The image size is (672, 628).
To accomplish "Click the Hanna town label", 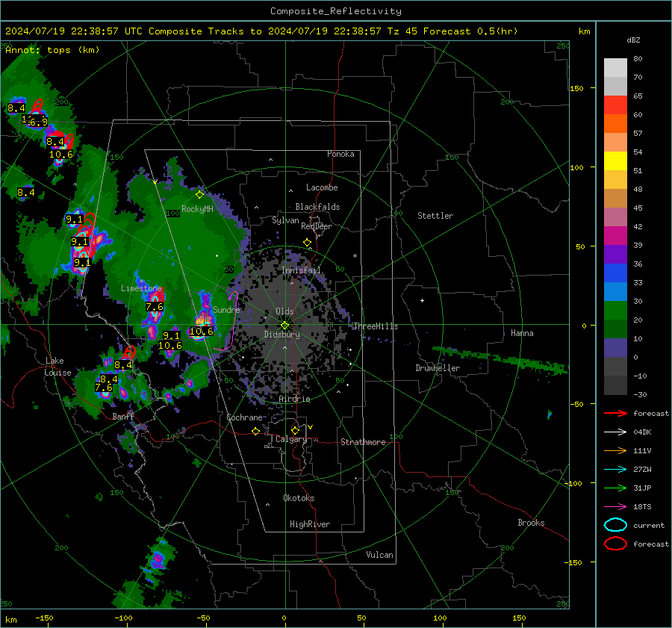I will [522, 333].
